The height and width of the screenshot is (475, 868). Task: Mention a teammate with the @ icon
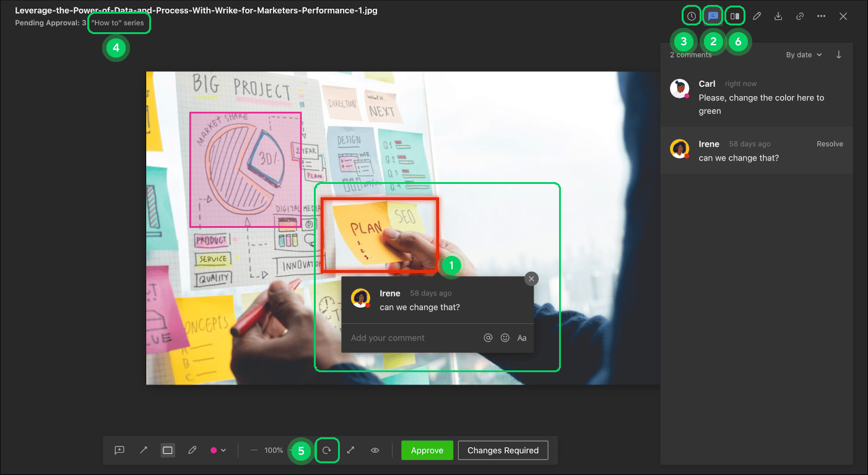(488, 338)
